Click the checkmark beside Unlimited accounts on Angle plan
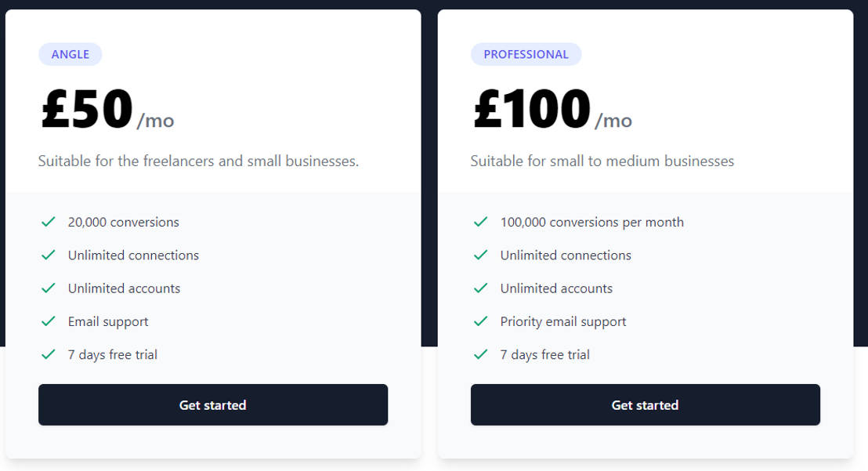 tap(48, 288)
